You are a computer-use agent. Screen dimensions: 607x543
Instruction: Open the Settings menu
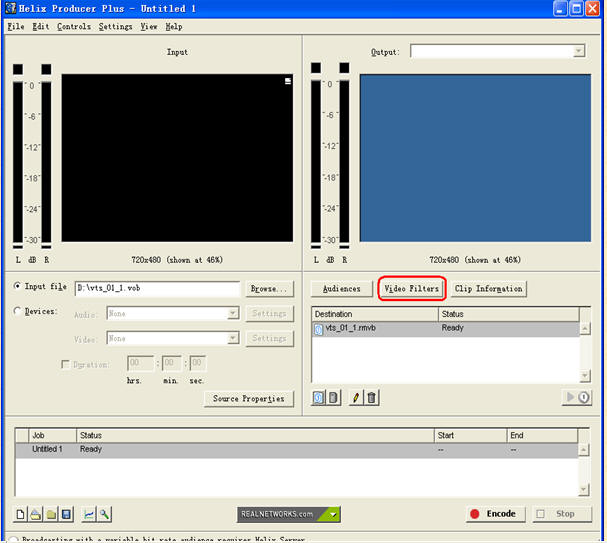tap(115, 27)
